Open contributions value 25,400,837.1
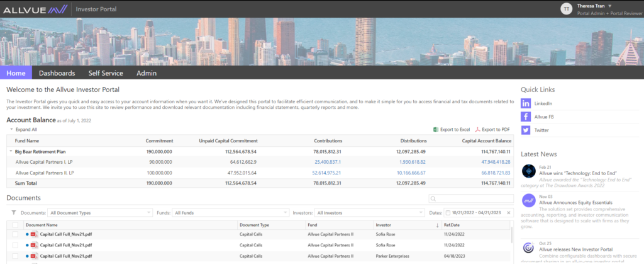Screen dimensions: 644x264 click(328, 162)
